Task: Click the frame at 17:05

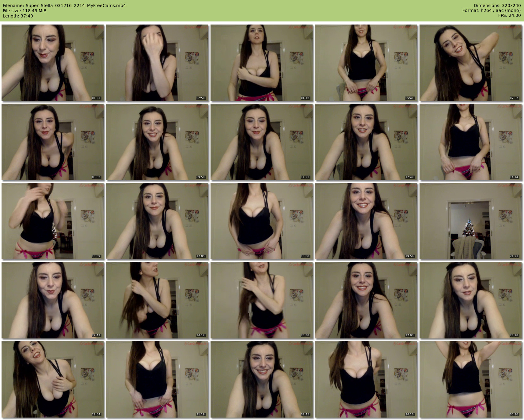Action: pos(157,221)
